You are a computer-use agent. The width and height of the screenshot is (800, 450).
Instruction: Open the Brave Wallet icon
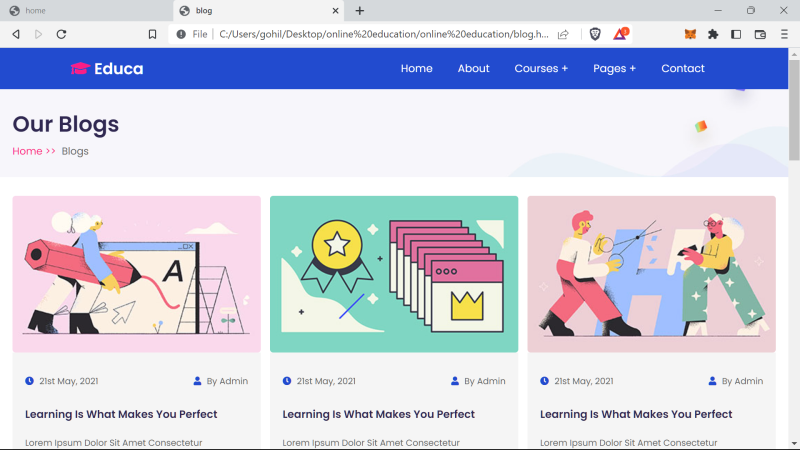point(760,34)
